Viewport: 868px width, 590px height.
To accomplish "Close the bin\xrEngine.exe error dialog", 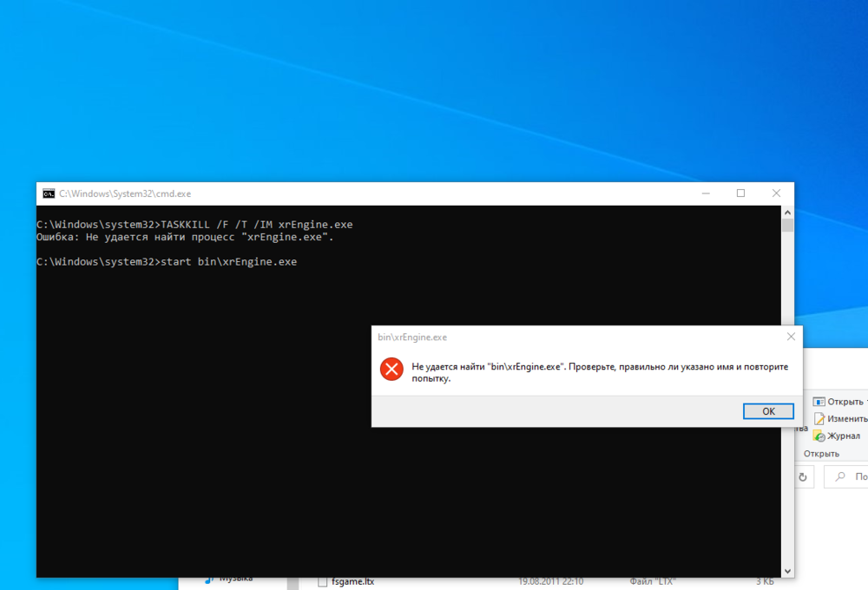I will (791, 337).
